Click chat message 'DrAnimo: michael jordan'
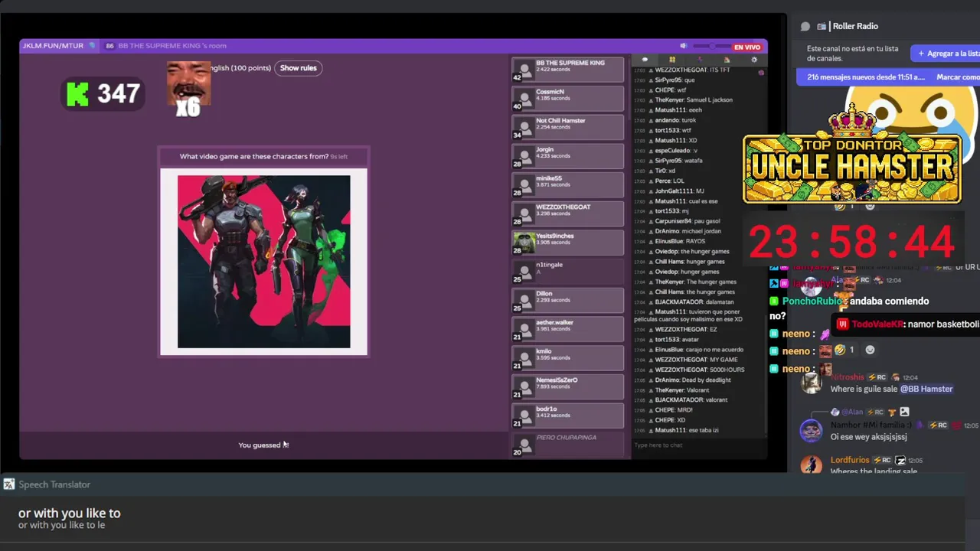The width and height of the screenshot is (980, 551). coord(689,231)
